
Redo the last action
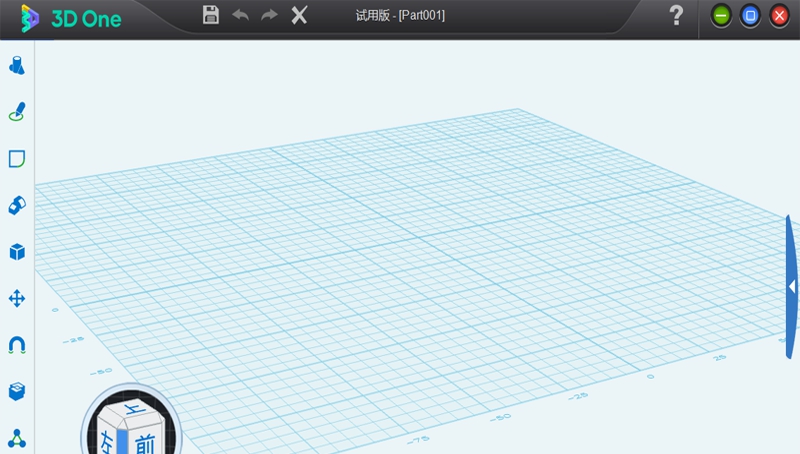click(269, 15)
